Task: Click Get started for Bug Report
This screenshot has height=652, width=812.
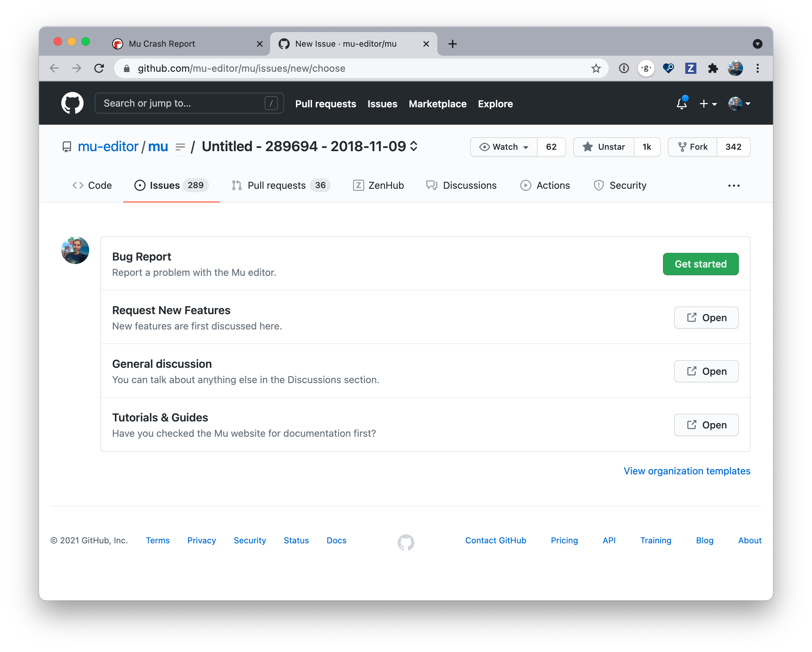Action: click(700, 264)
